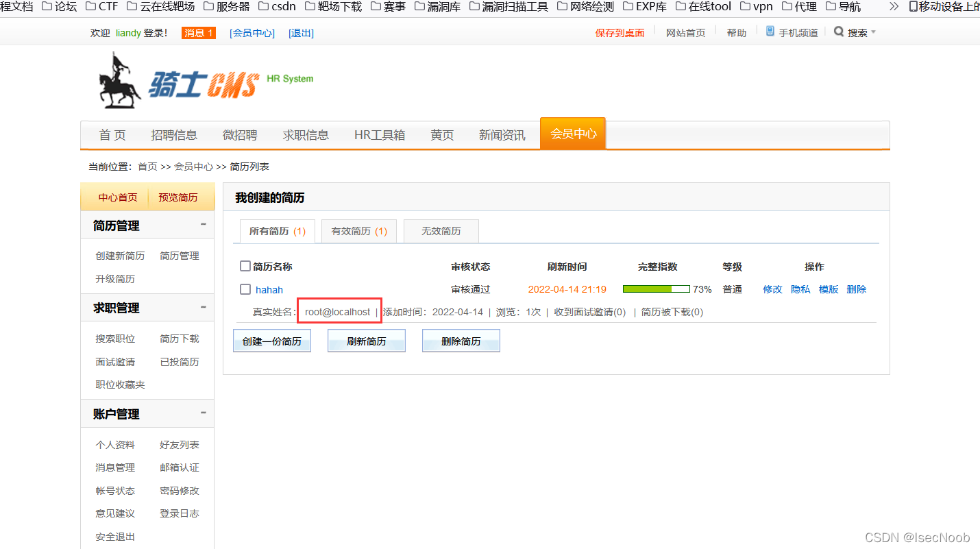Image resolution: width=980 pixels, height=549 pixels.
Task: Open the HR工具箱 navigation menu
Action: click(x=380, y=135)
